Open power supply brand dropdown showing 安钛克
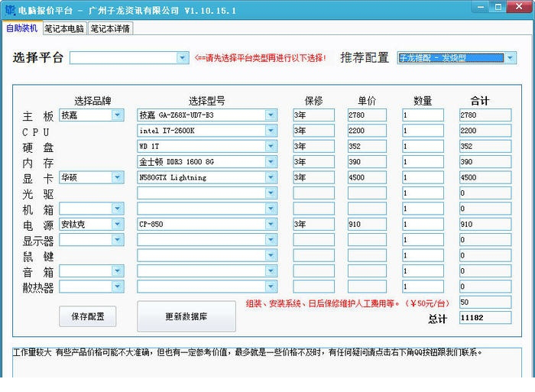The width and height of the screenshot is (535, 392). tap(118, 224)
